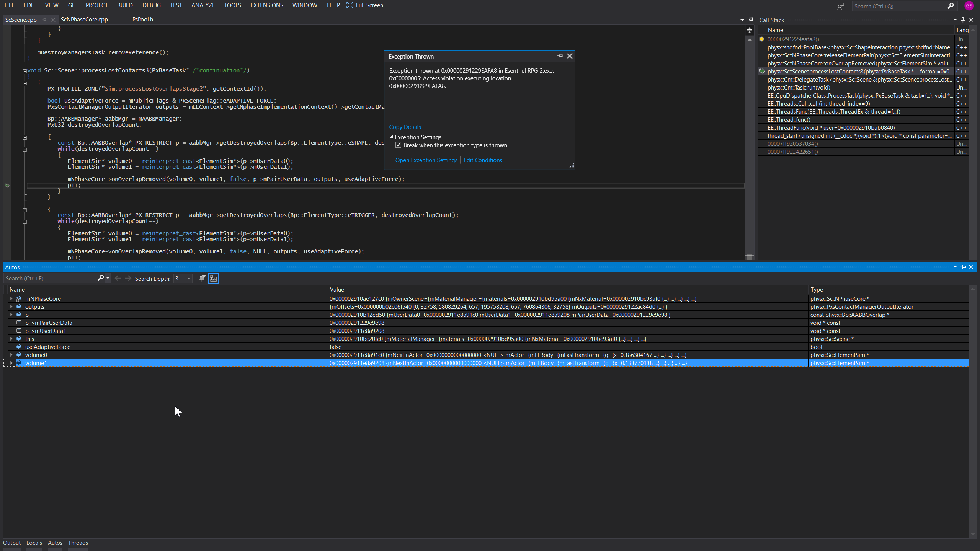Collapse the processLostContacts3 function in the editor

(24, 71)
